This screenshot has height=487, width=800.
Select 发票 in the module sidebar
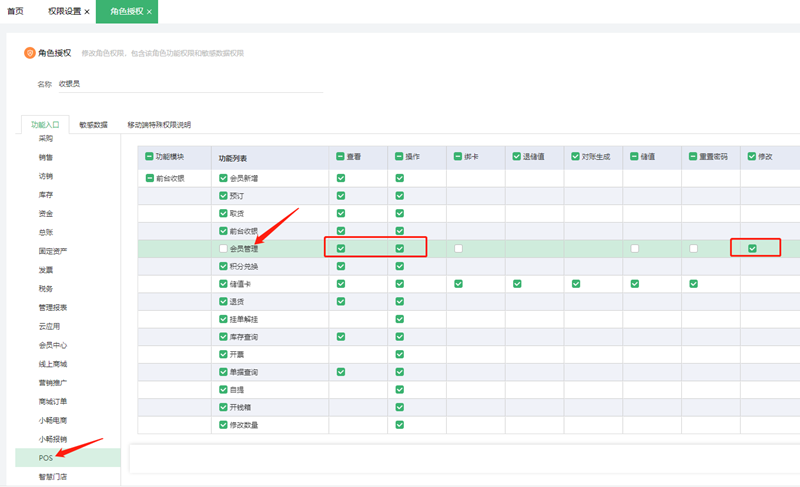46,270
